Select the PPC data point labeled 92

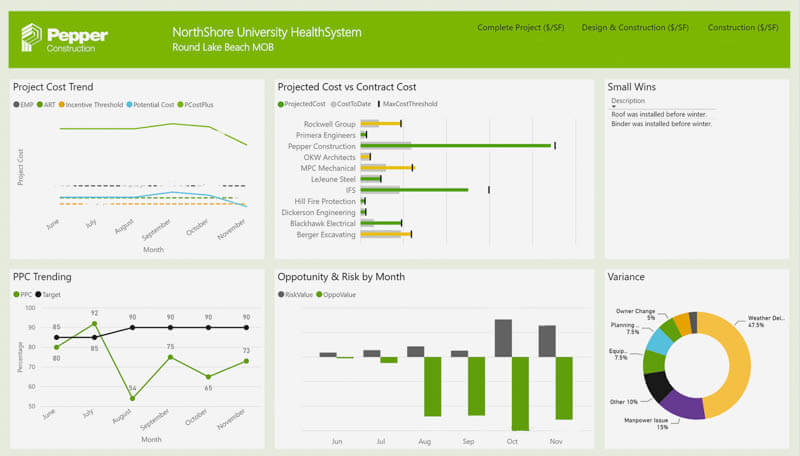(94, 324)
